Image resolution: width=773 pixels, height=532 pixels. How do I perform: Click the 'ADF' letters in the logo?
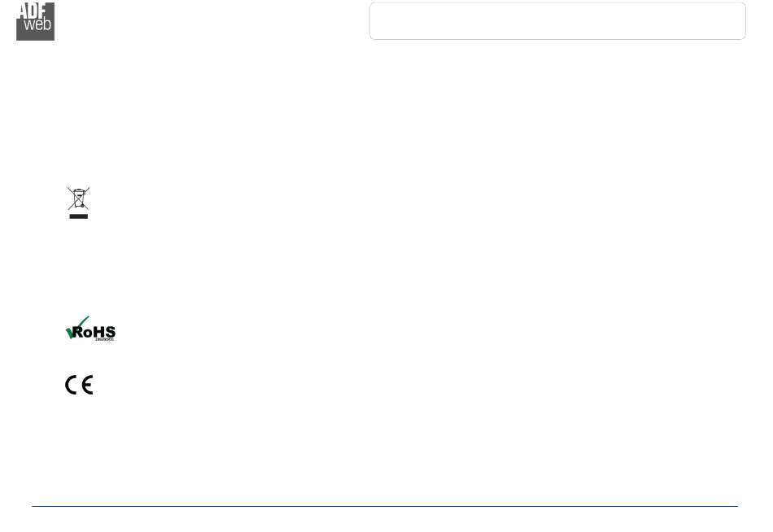pos(33,11)
